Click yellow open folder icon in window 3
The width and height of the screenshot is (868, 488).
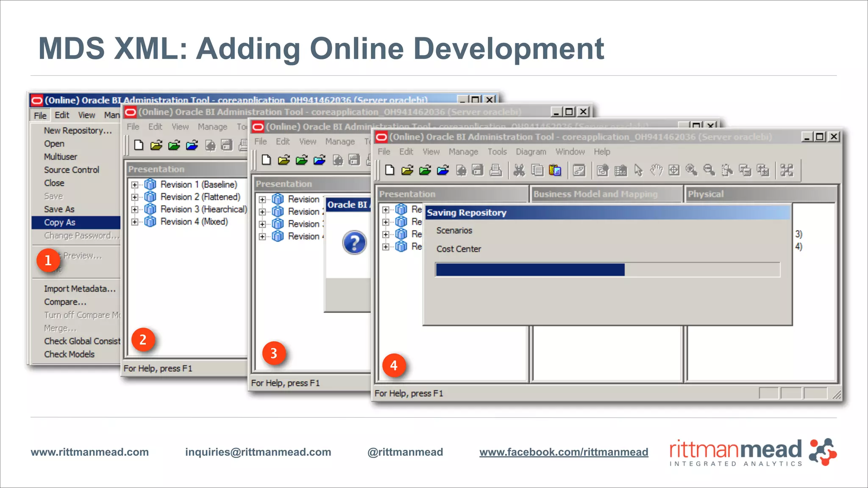pyautogui.click(x=284, y=160)
